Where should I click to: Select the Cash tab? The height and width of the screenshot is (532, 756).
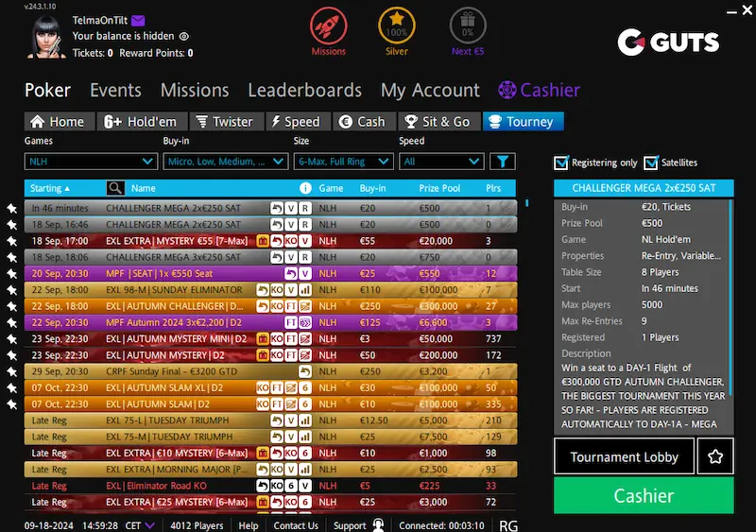[364, 122]
